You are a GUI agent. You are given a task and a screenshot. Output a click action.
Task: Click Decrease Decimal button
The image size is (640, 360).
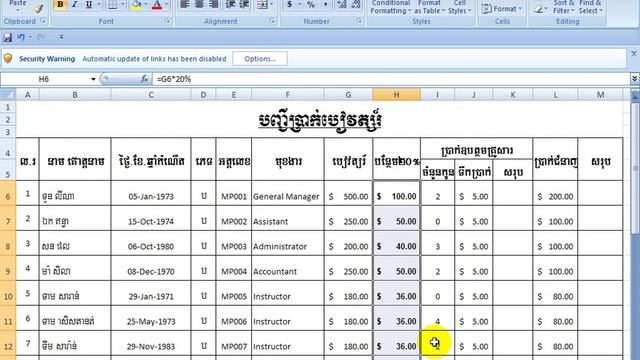356,4
